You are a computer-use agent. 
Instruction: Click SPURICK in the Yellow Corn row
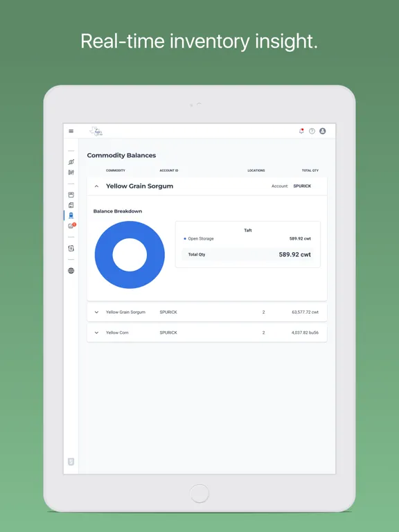pyautogui.click(x=168, y=332)
